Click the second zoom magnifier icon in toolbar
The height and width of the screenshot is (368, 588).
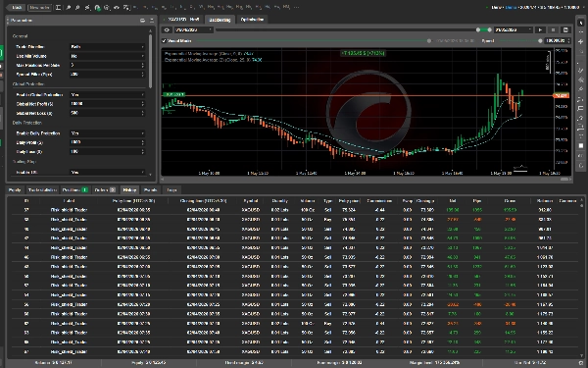(77, 7)
